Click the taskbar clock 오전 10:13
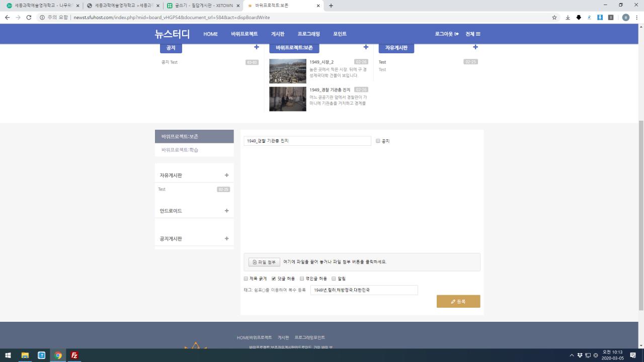The height and width of the screenshot is (362, 644). (x=612, y=355)
